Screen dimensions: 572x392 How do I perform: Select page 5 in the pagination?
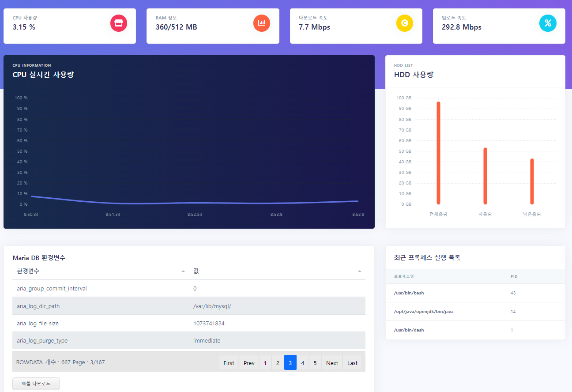(315, 362)
